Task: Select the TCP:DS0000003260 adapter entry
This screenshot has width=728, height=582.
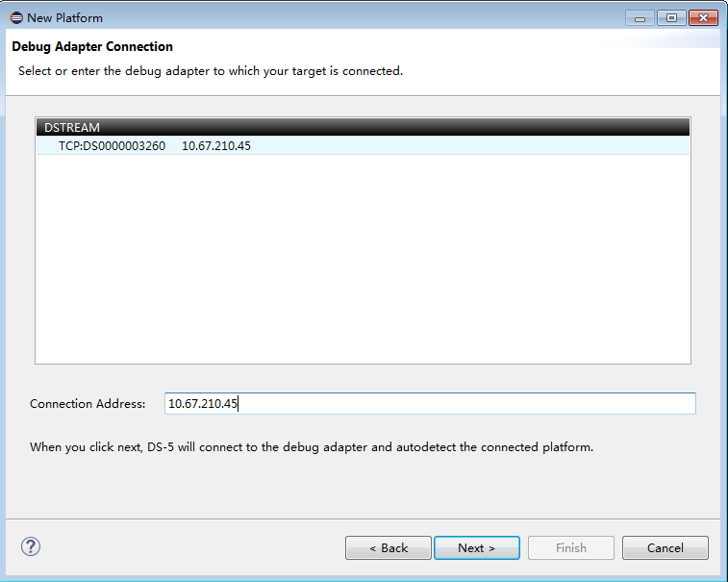Action: point(112,146)
